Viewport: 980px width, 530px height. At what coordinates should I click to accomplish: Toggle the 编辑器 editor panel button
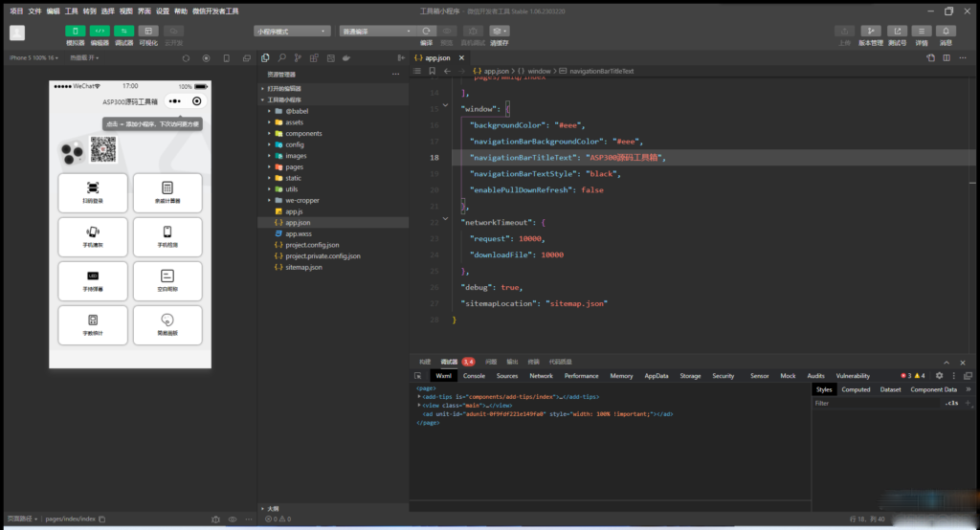click(x=100, y=32)
